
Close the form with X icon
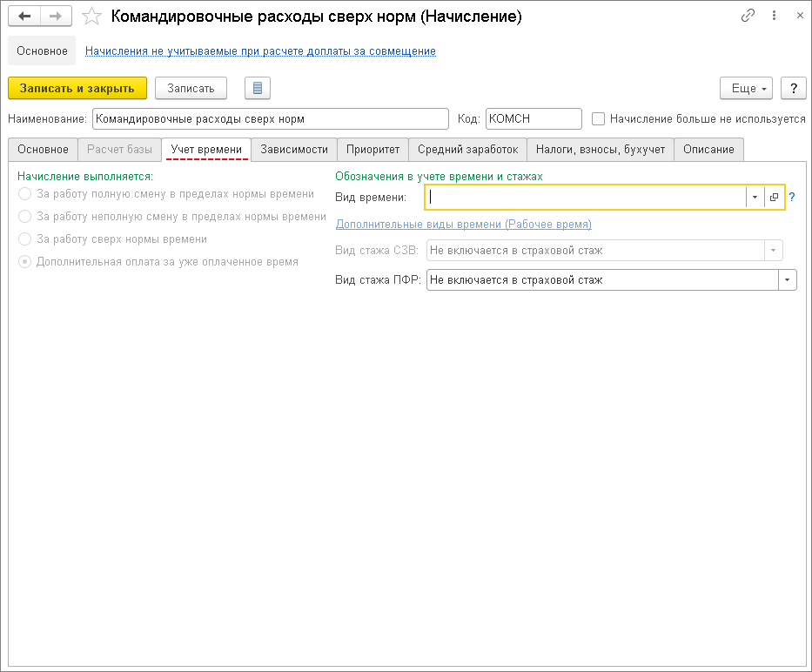point(800,16)
